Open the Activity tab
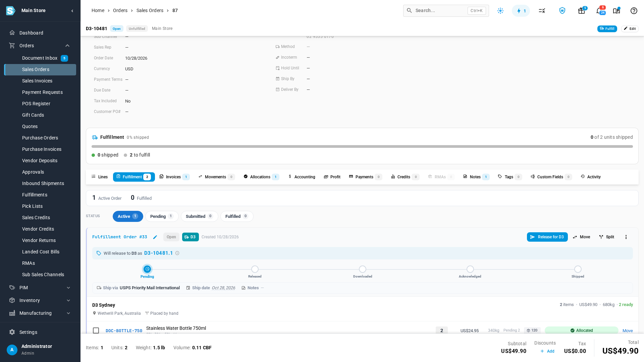The image size is (644, 362). tap(591, 177)
